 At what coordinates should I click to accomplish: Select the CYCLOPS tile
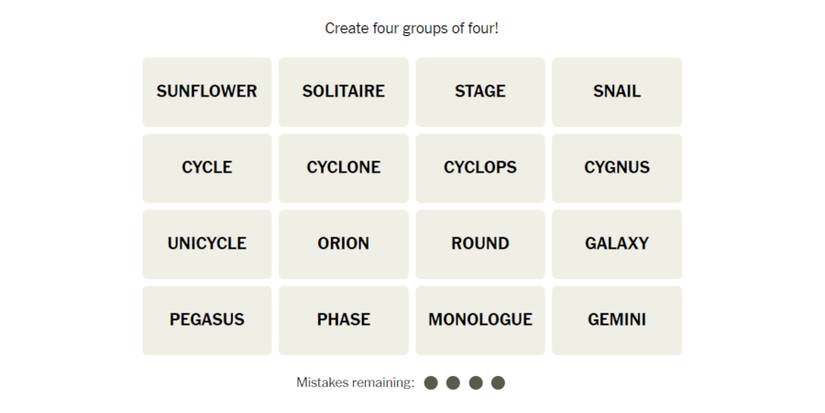[480, 168]
